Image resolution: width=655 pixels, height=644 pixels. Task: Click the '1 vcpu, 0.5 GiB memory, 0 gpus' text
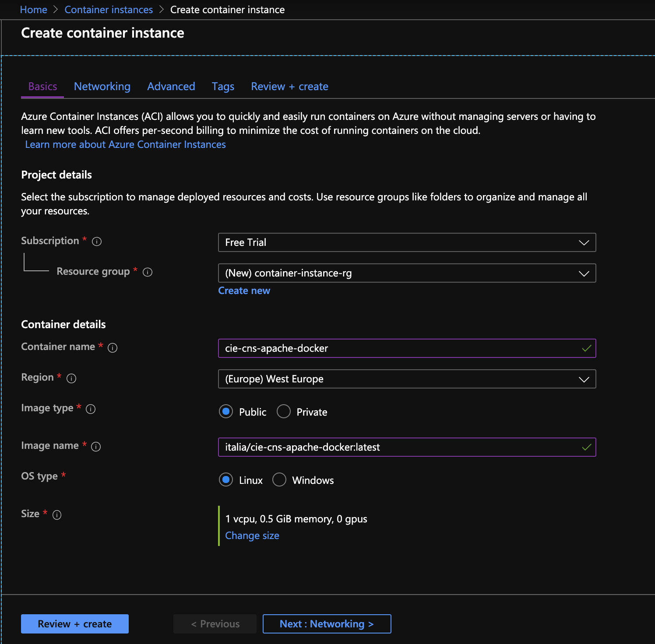pos(296,519)
